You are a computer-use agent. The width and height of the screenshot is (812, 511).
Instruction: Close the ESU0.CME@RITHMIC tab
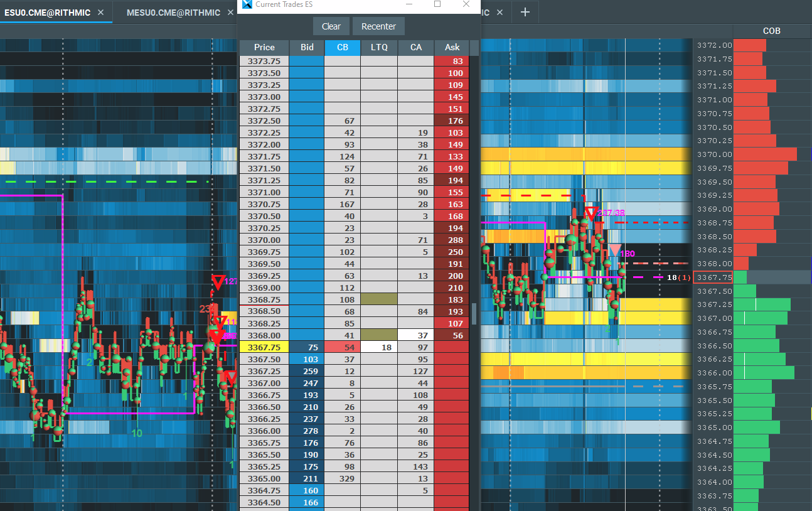[x=101, y=13]
